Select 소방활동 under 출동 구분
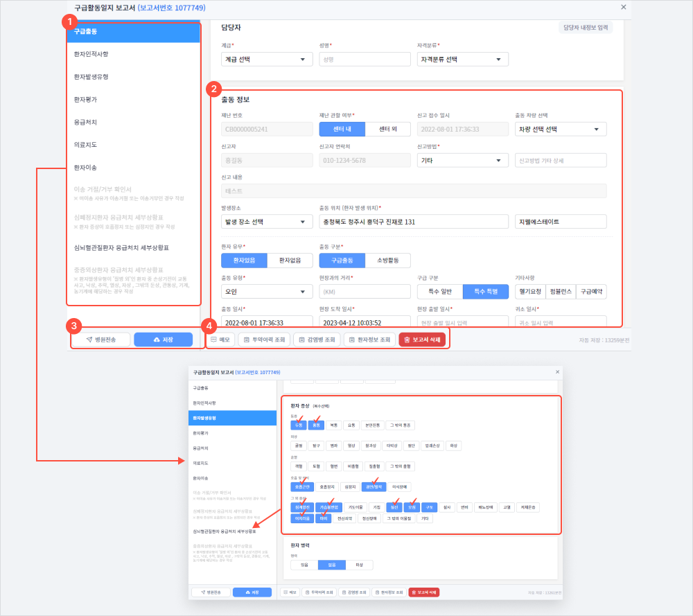Screen dimensions: 693x616 [387, 261]
